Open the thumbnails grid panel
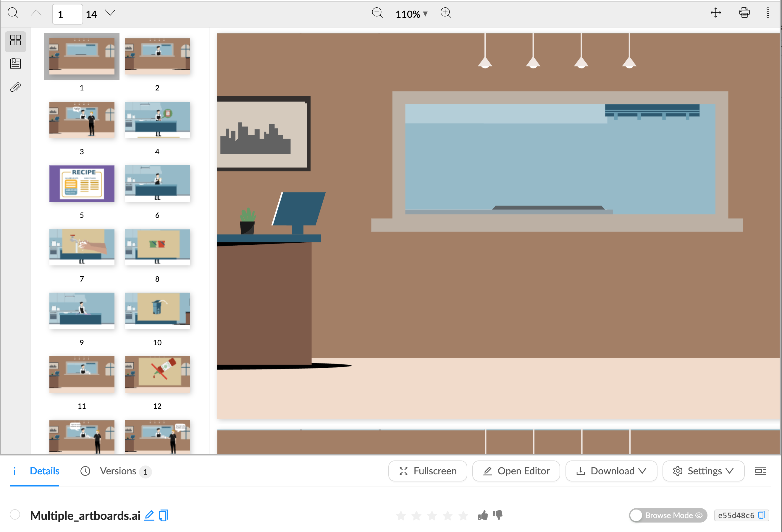This screenshot has height=532, width=782. pyautogui.click(x=15, y=40)
